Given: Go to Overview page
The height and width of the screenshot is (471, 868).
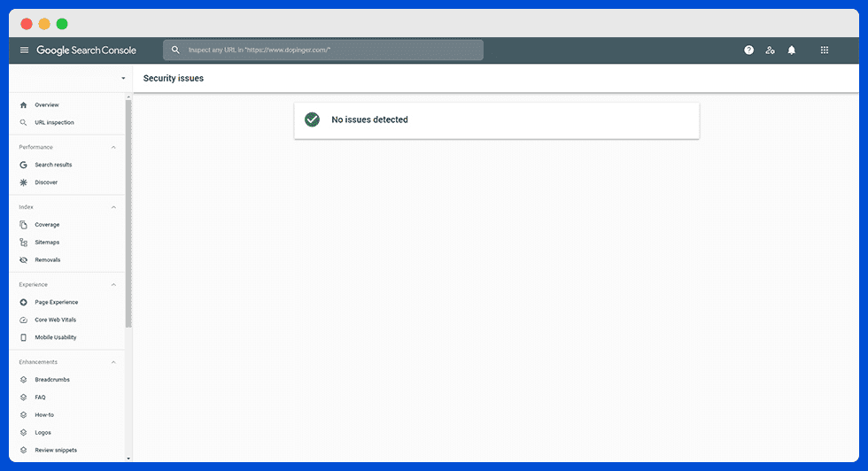Looking at the screenshot, I should pos(46,104).
